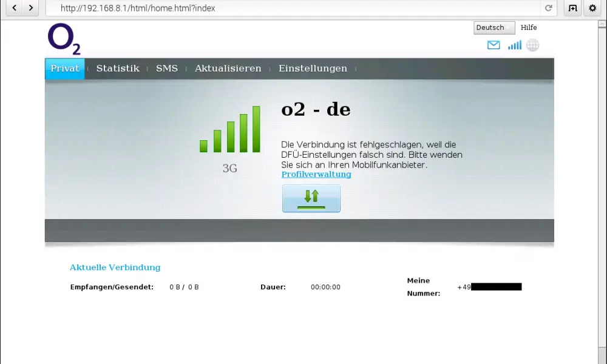This screenshot has height=364, width=607.
Task: Click the 'Dauer:' label
Action: 273,287
